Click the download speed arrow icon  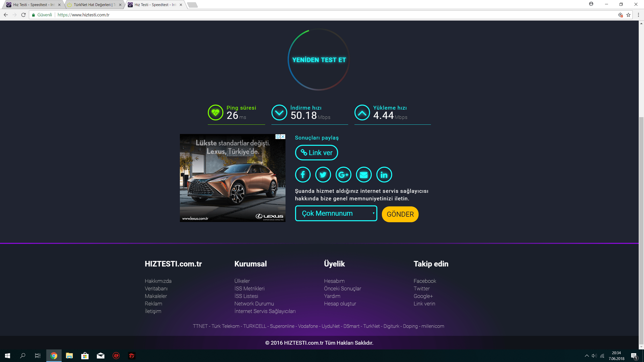pos(279,112)
